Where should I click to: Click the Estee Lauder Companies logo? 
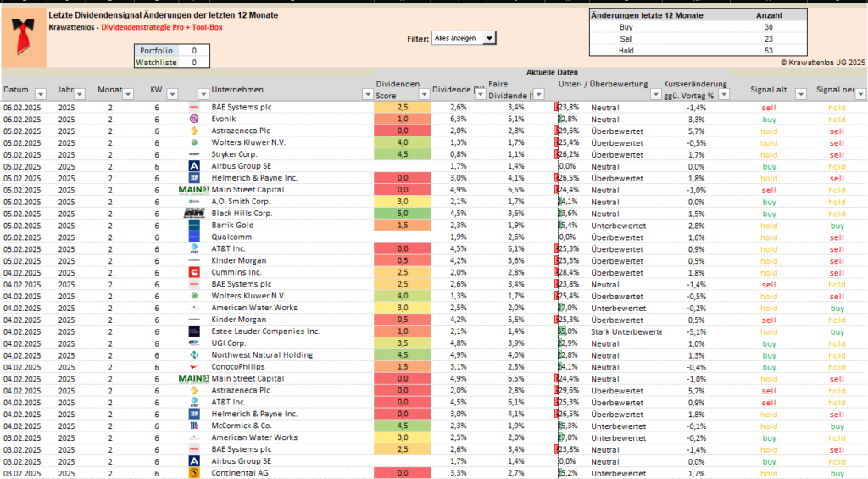click(x=194, y=331)
